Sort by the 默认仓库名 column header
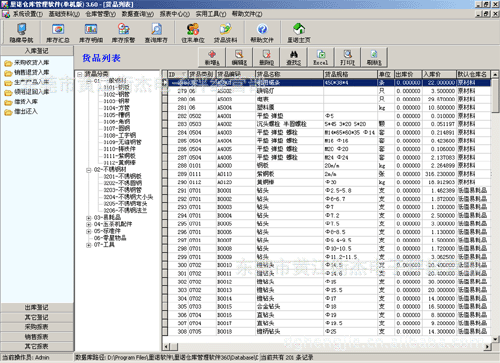Screen dimensions: 500x363 [x=473, y=74]
